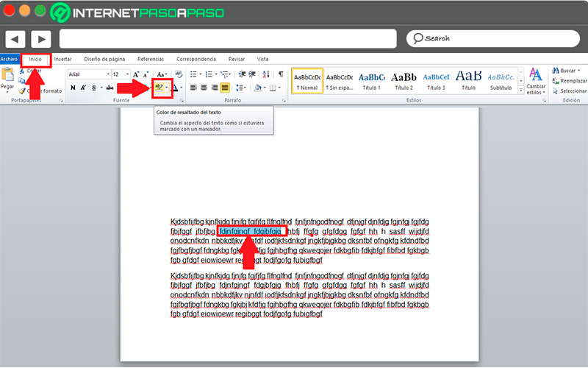Viewport: 588px width, 368px height.
Task: Open the font size dropdown
Action: (121, 74)
